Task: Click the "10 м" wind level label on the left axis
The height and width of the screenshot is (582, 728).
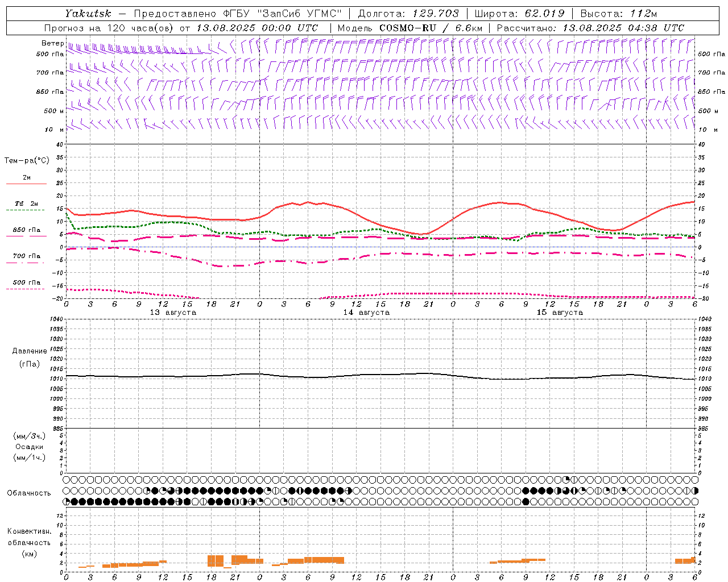Action: 55,130
